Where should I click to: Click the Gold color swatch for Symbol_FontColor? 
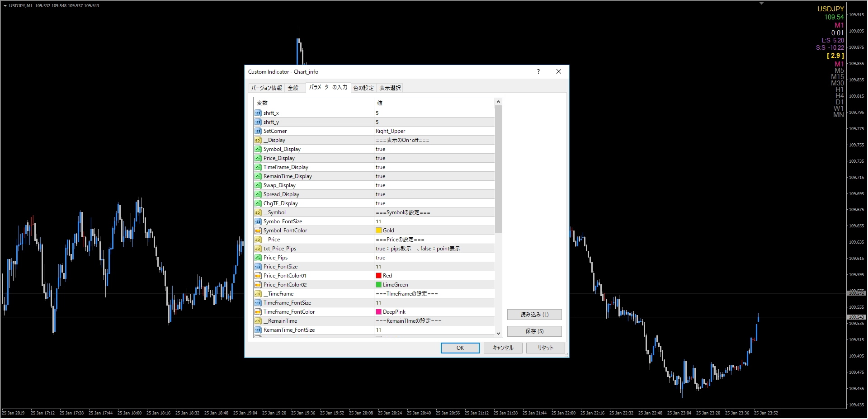[x=378, y=230]
